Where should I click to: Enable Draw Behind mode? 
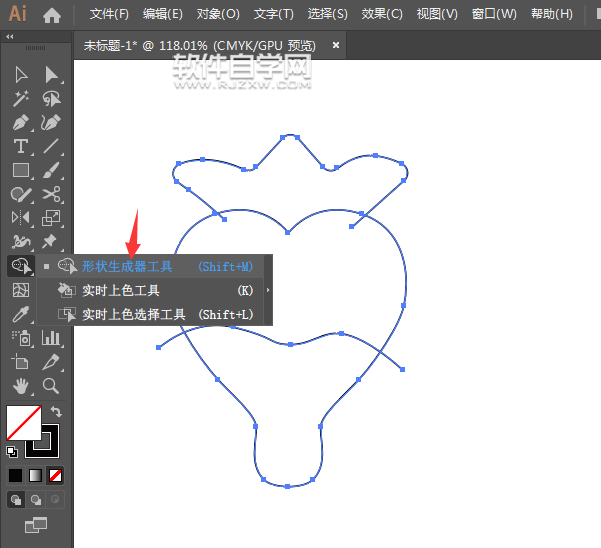pyautogui.click(x=36, y=500)
